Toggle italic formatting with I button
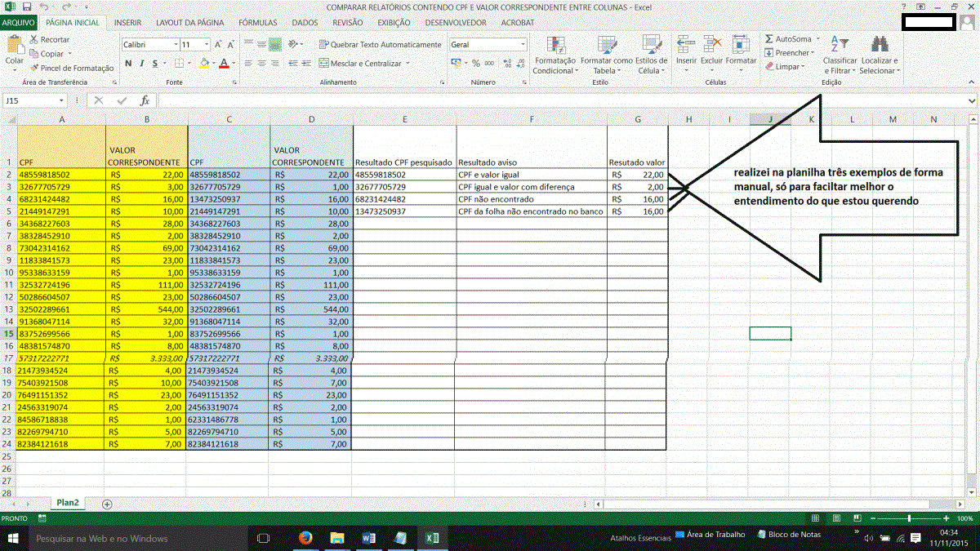The width and height of the screenshot is (980, 551). tap(141, 63)
